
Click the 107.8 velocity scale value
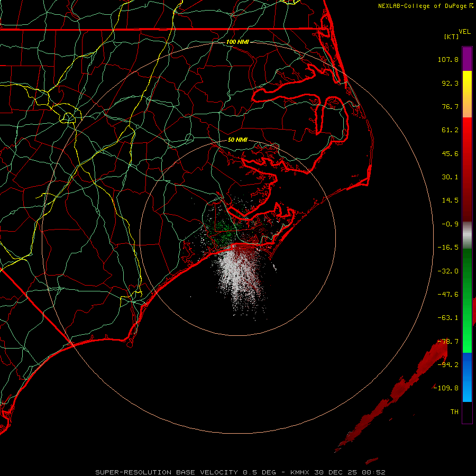point(448,59)
